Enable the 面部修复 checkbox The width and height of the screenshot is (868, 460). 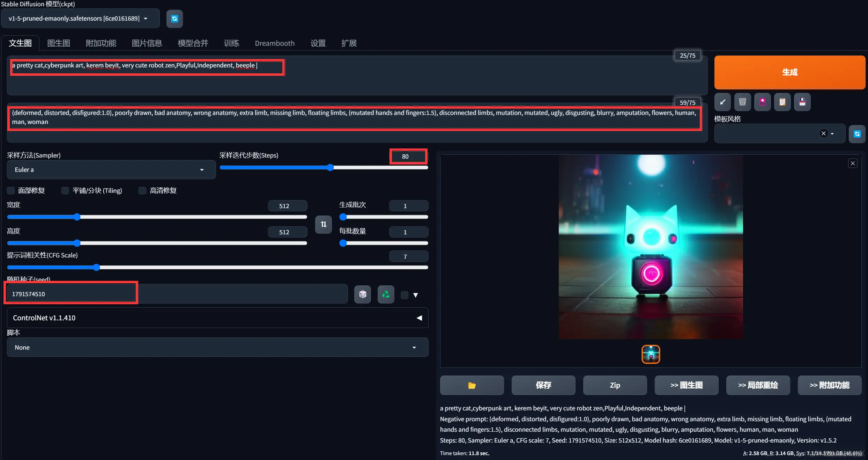click(11, 190)
